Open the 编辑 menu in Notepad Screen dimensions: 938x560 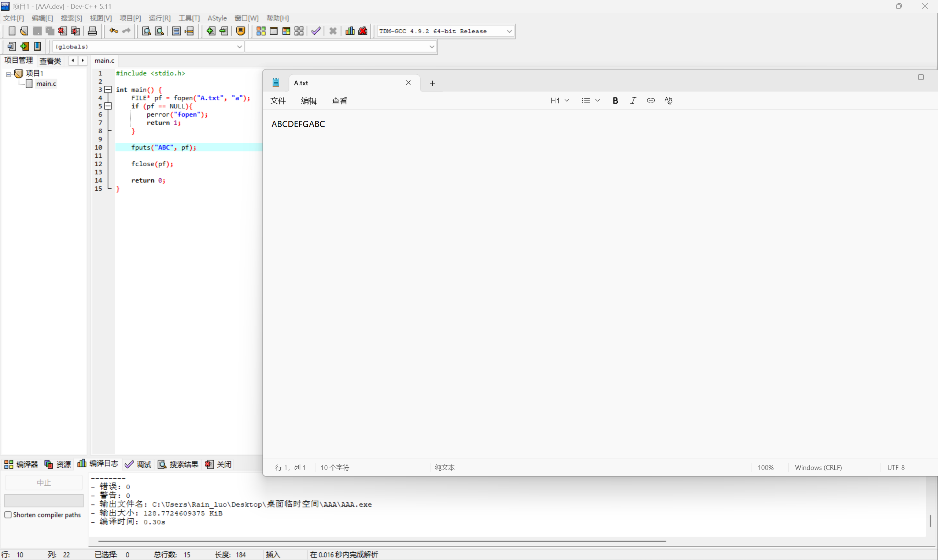tap(309, 101)
